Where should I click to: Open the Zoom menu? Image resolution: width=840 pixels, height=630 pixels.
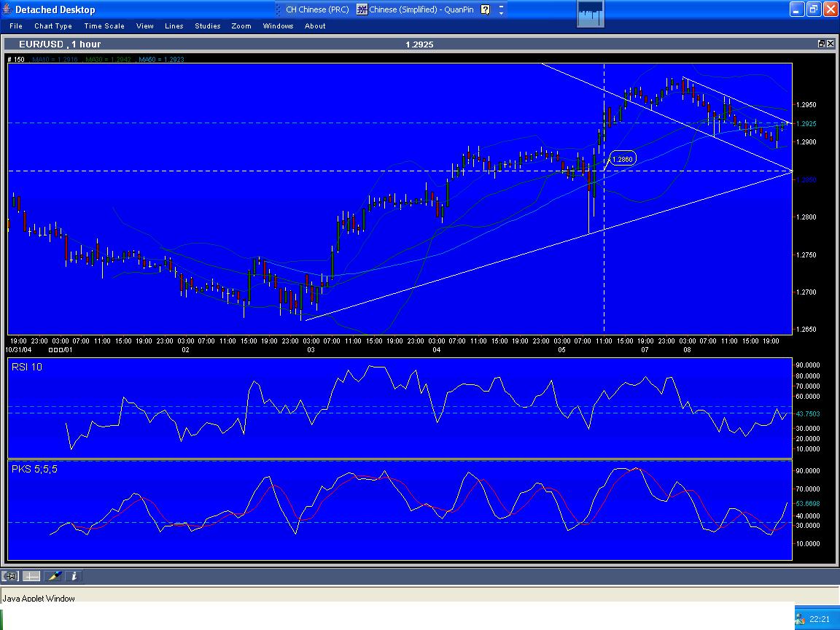[x=241, y=26]
